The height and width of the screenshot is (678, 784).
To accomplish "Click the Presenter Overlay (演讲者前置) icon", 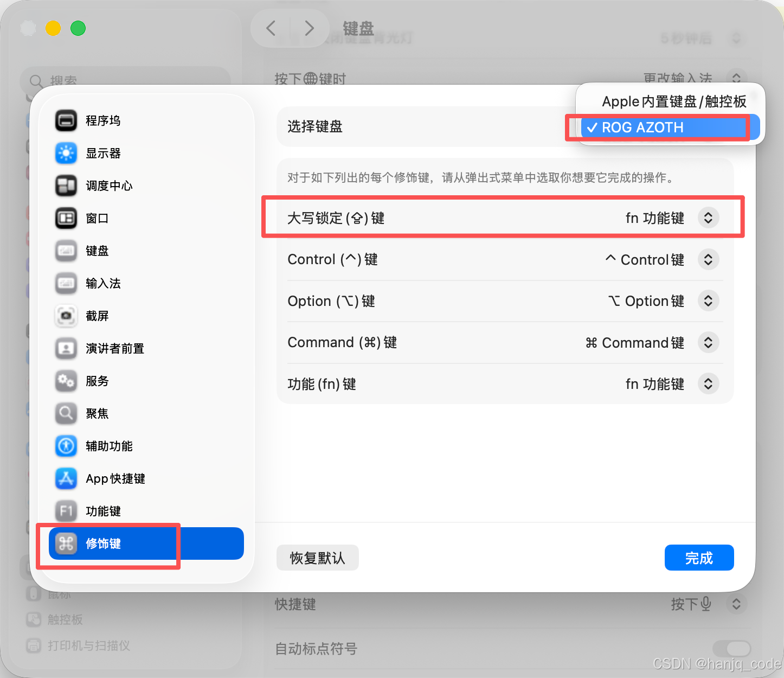I will pos(66,348).
